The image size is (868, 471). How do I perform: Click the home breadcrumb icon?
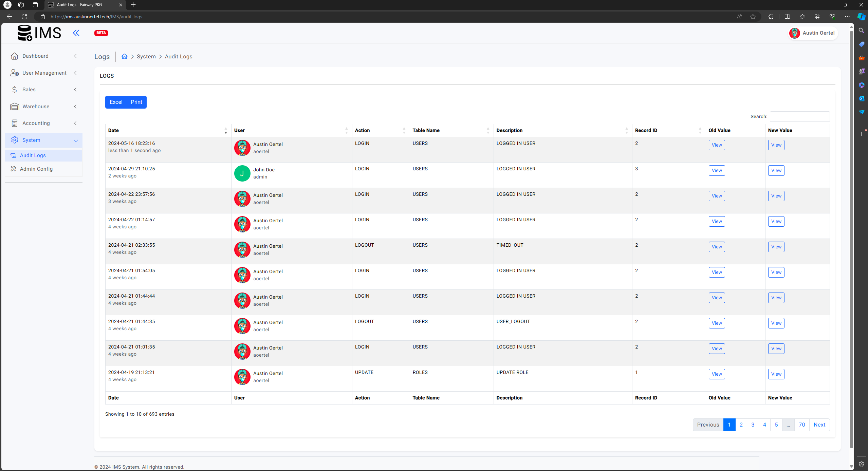125,56
